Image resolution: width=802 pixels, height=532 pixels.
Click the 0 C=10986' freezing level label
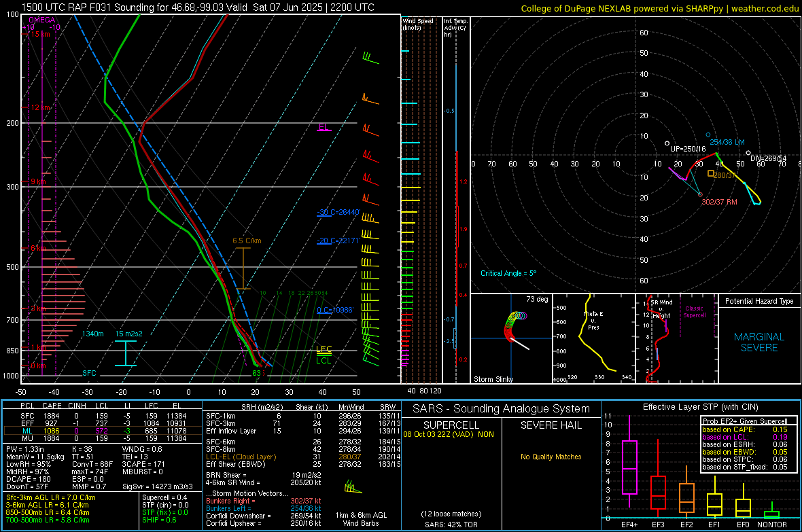click(x=335, y=310)
